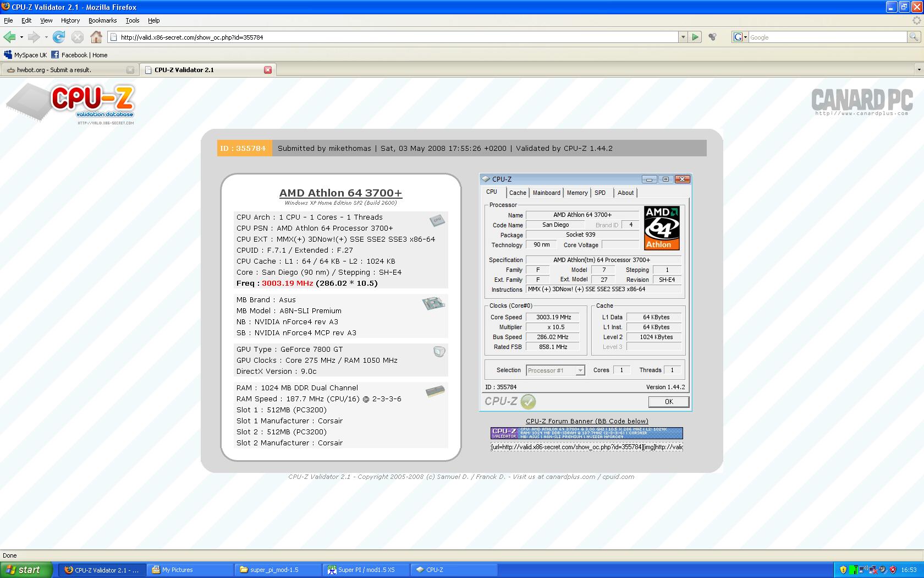
Task: Expand the URL history dropdown arrow
Action: click(683, 37)
